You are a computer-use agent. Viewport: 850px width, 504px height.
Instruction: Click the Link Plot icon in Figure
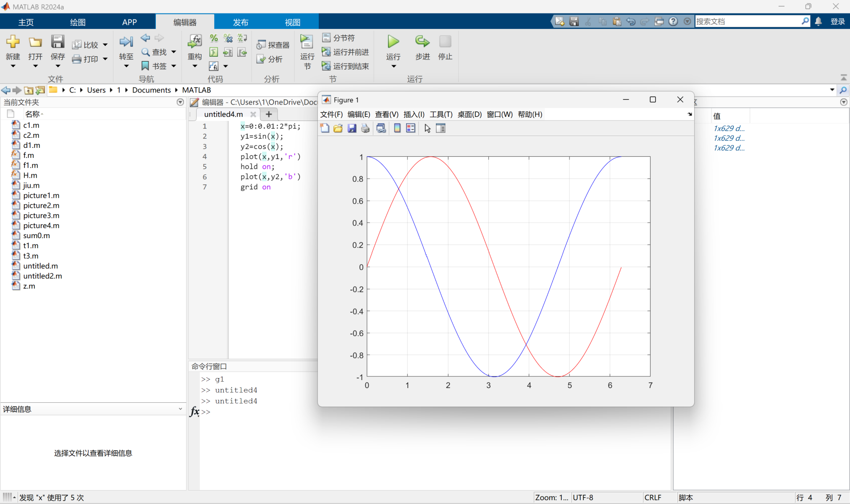coord(381,129)
